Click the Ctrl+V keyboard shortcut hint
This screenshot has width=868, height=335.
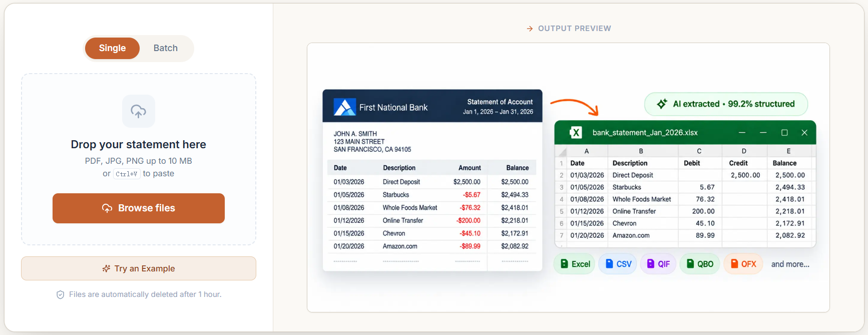(126, 174)
